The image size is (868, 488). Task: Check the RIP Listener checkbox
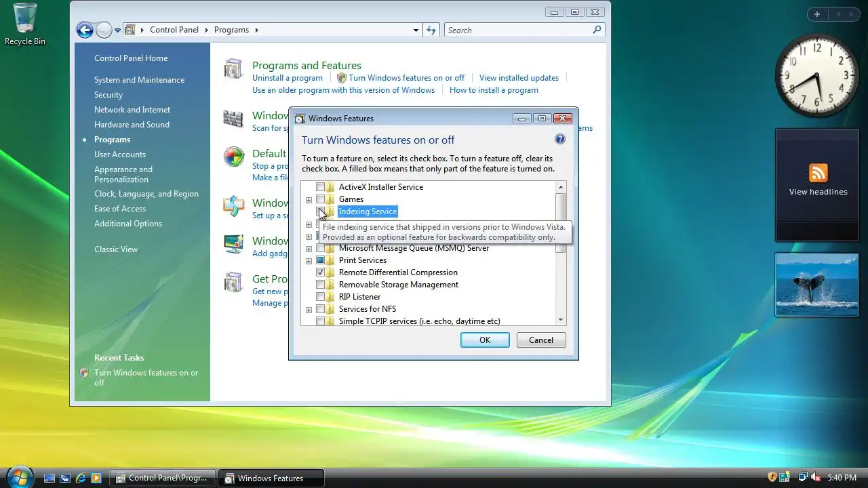(320, 297)
